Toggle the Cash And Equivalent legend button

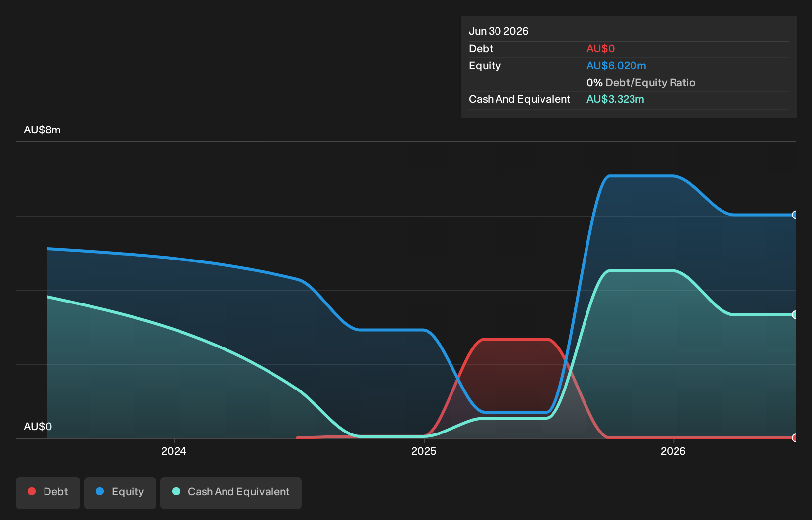tap(231, 493)
